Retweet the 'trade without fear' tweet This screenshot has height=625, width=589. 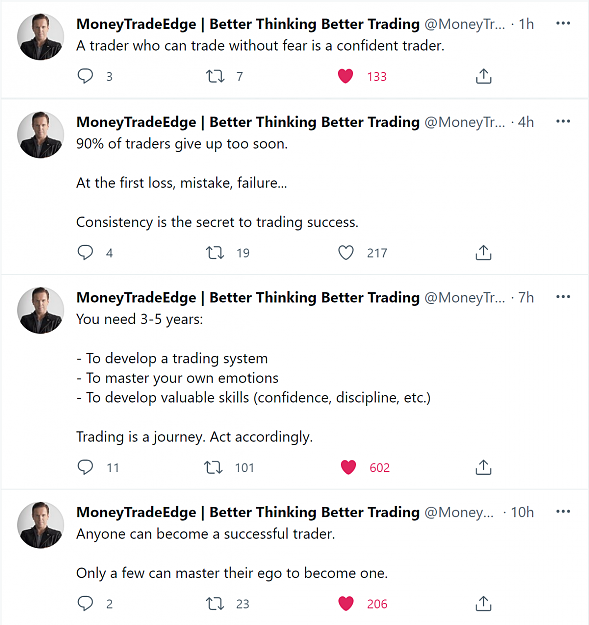215,76
